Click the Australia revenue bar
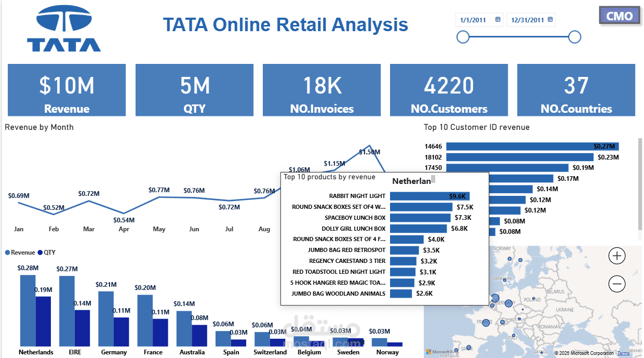This screenshot has height=358, width=644. (x=184, y=329)
